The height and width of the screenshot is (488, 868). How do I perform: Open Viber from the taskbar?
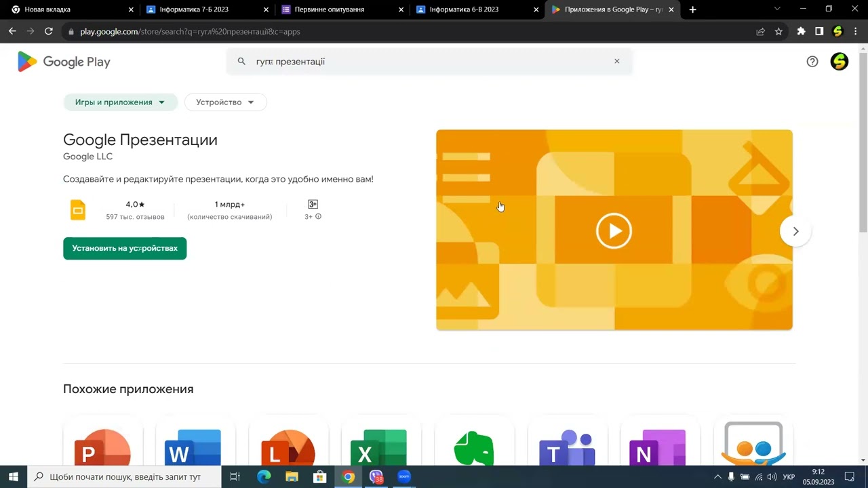(x=376, y=477)
